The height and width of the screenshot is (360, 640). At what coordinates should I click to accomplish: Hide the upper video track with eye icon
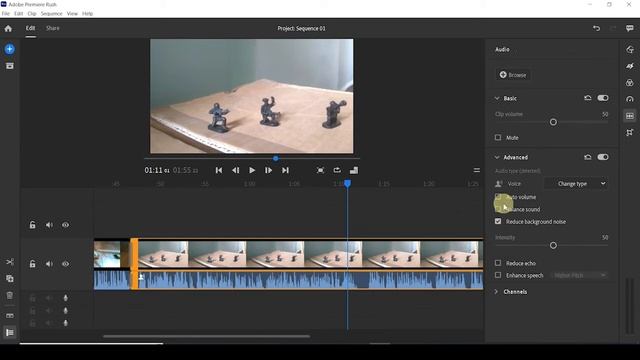[x=65, y=225]
